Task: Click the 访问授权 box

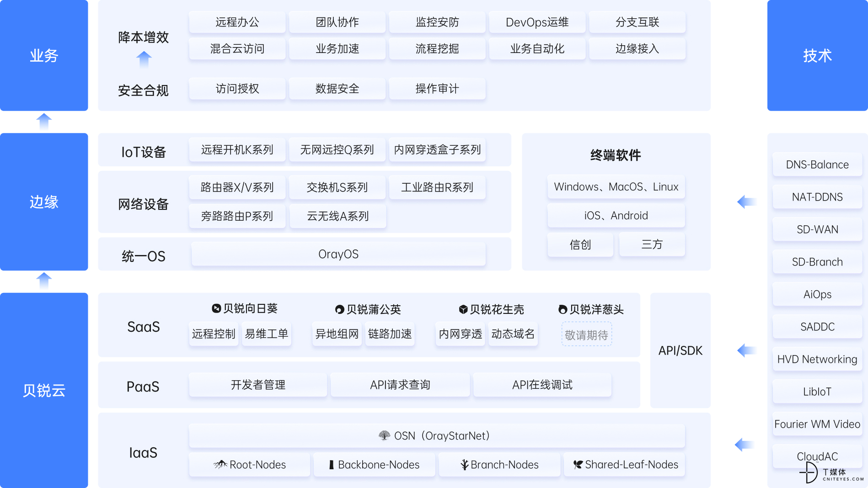Action: (237, 88)
